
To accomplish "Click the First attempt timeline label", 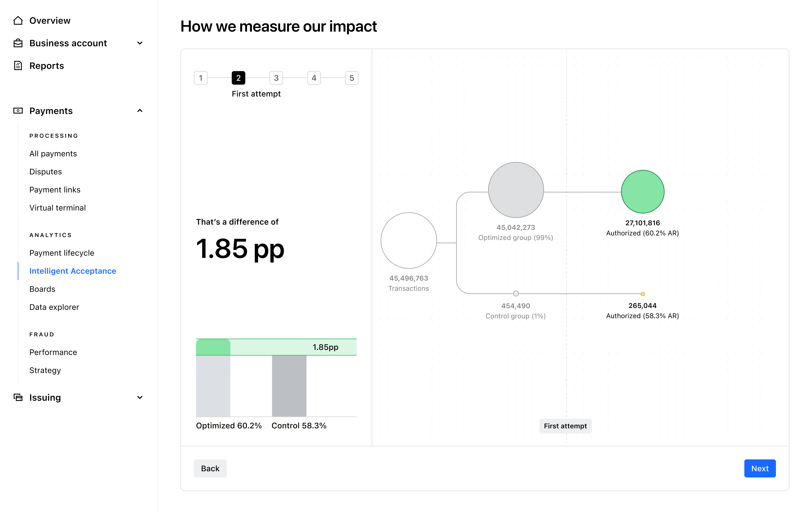I will pos(565,426).
